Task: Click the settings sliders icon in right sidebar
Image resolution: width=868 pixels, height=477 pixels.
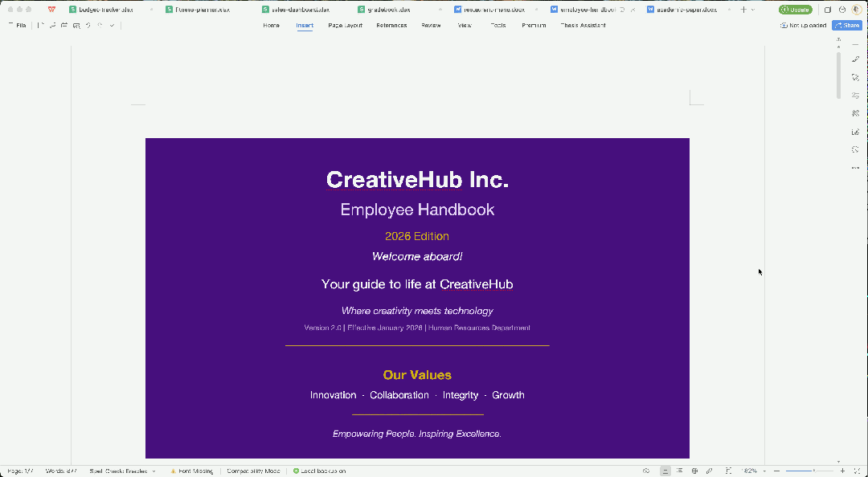Action: (x=855, y=96)
